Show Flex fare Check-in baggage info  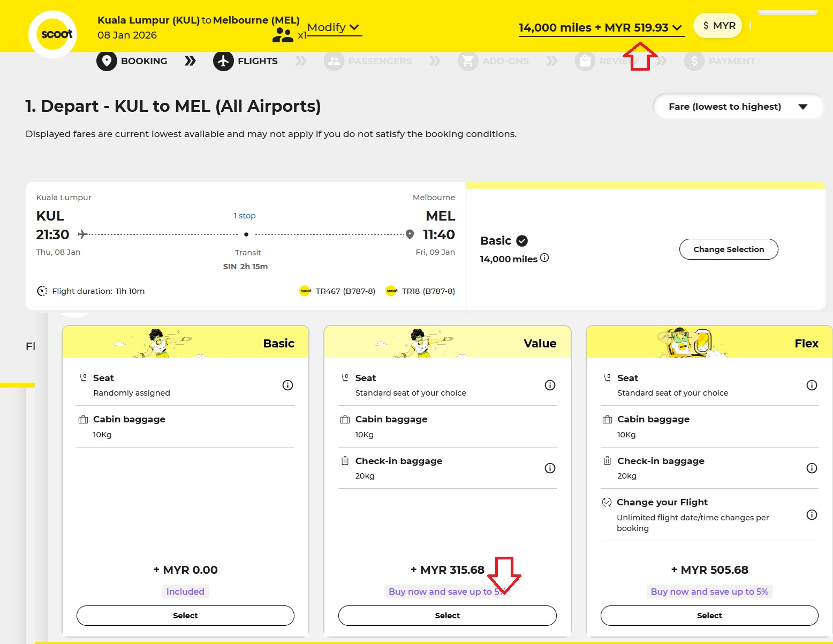pos(812,468)
